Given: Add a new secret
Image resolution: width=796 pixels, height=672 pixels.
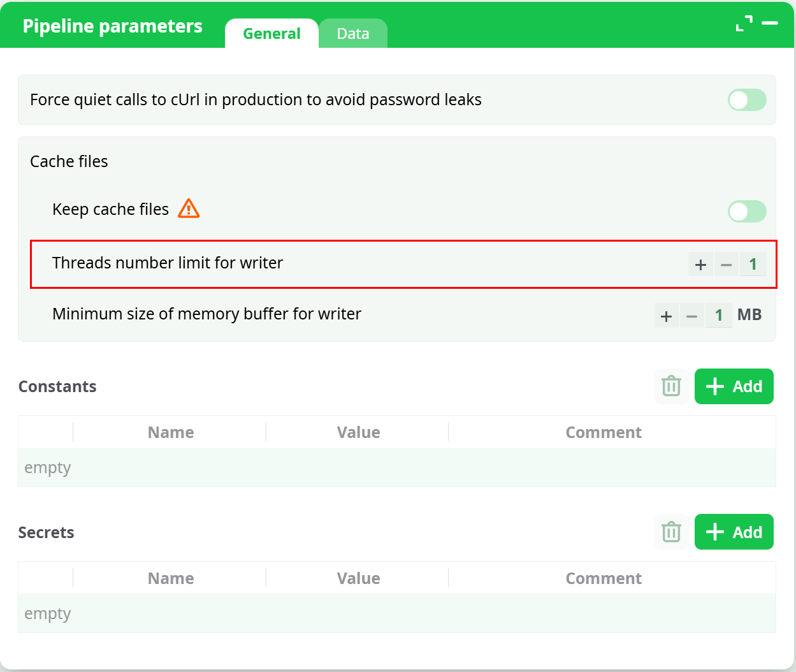Looking at the screenshot, I should coord(734,532).
